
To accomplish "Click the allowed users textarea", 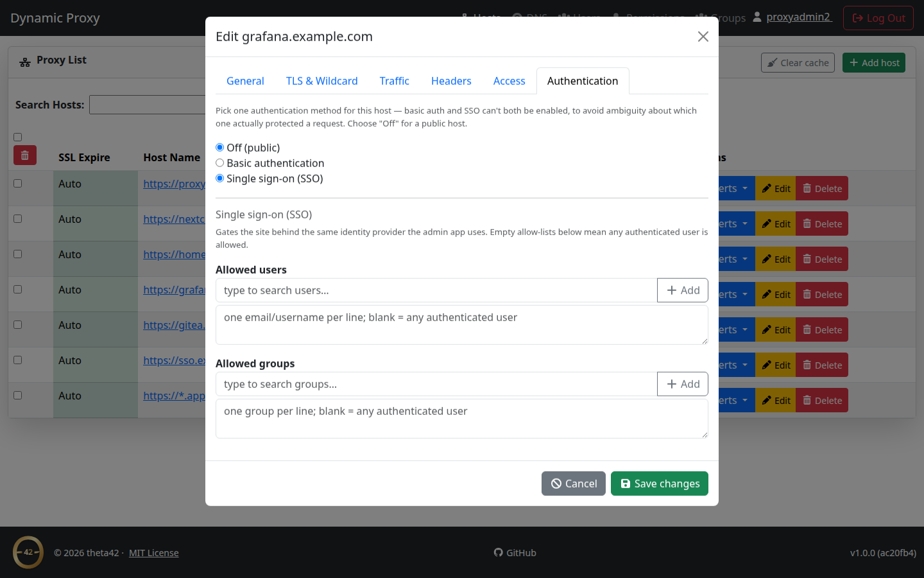I will coord(462,325).
